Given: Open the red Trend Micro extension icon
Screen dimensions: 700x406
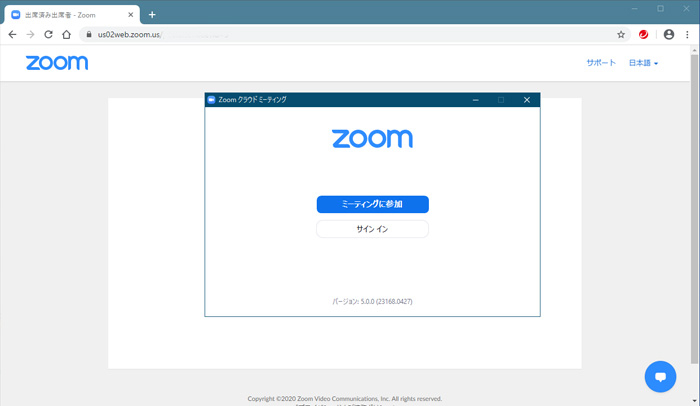Looking at the screenshot, I should pos(643,34).
